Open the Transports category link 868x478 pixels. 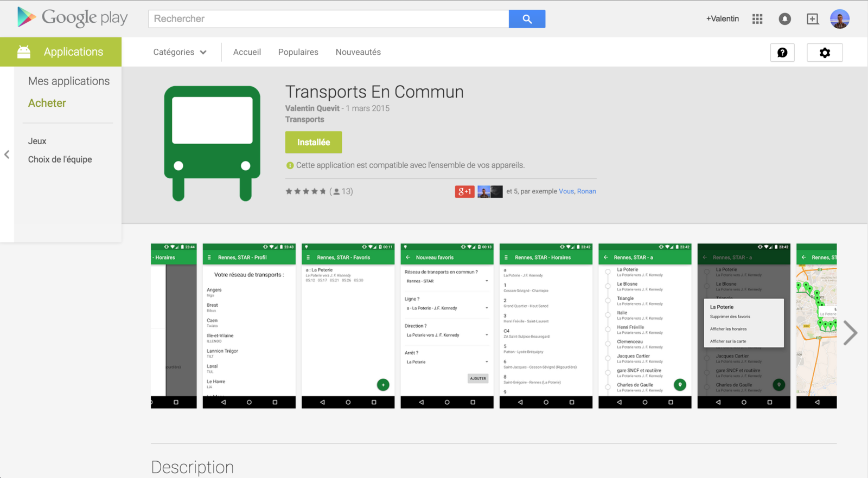(x=305, y=119)
